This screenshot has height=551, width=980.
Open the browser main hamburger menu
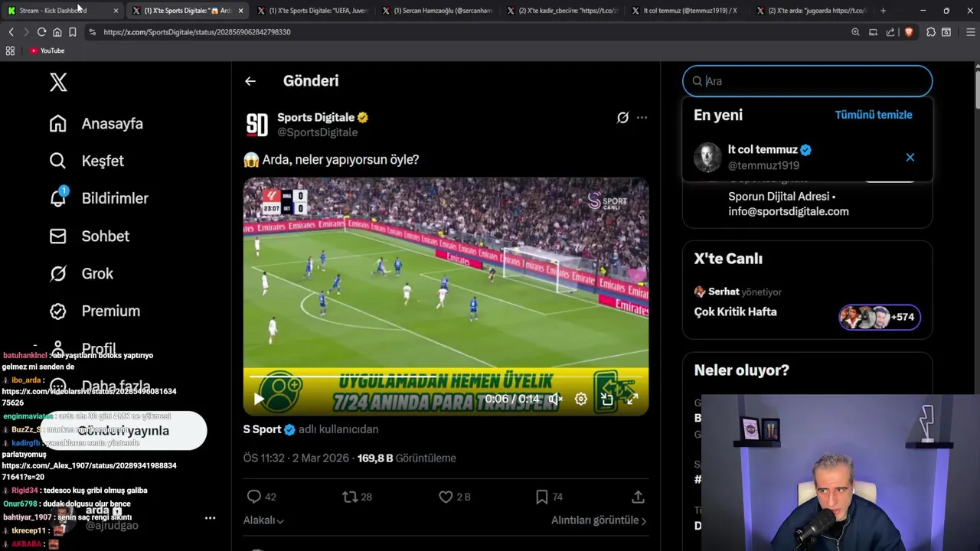(971, 32)
